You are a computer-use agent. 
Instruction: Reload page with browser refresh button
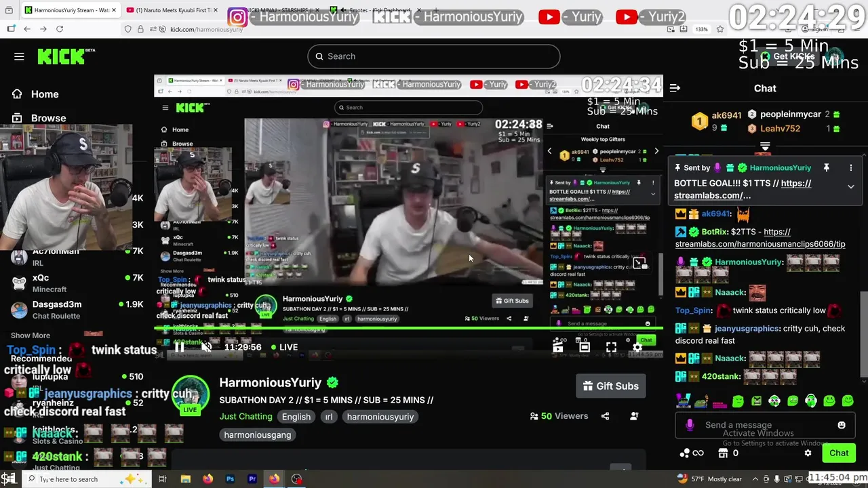pyautogui.click(x=60, y=28)
